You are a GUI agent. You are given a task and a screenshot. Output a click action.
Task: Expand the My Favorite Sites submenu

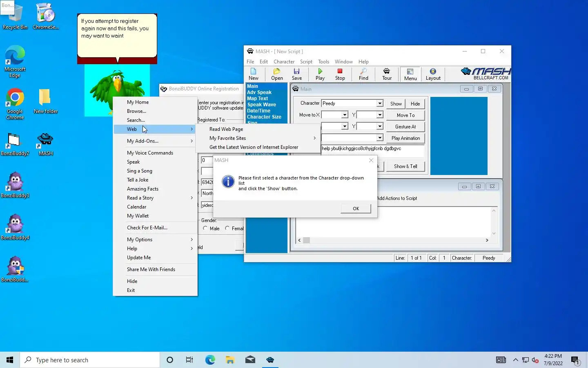(258, 138)
